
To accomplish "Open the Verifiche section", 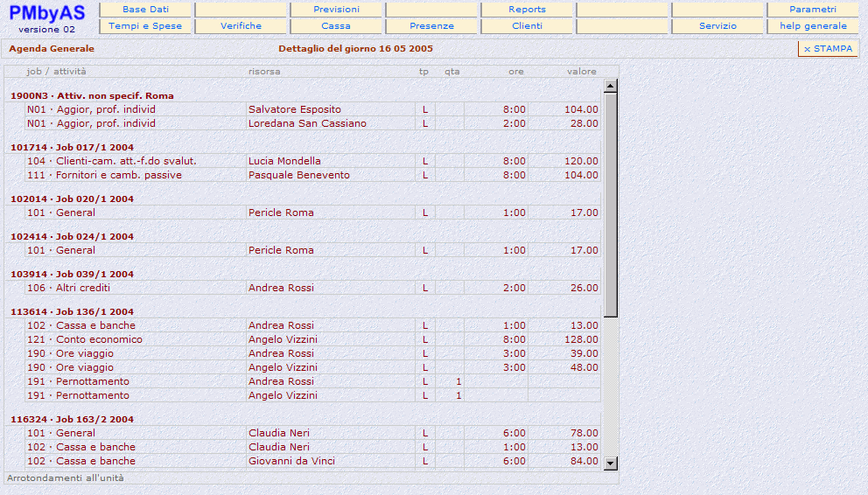I will (x=241, y=26).
